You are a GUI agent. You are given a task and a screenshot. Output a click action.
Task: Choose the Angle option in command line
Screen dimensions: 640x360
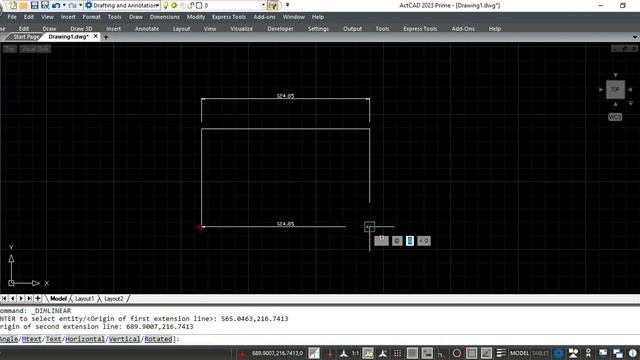9,339
